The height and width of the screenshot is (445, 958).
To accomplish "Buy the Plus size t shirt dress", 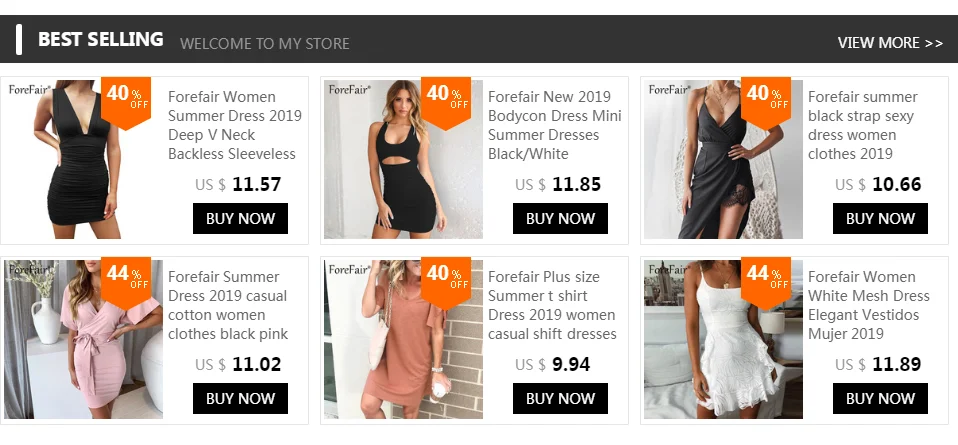I will (560, 398).
